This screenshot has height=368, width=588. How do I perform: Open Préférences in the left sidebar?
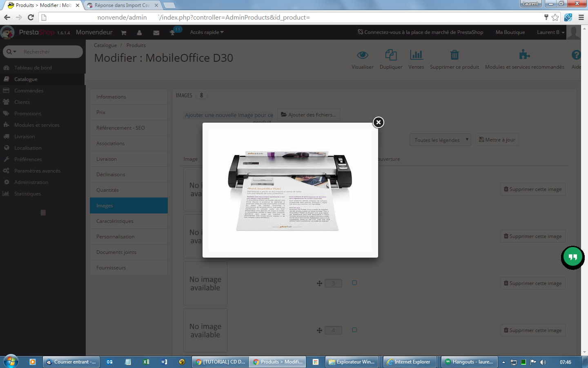(42, 159)
